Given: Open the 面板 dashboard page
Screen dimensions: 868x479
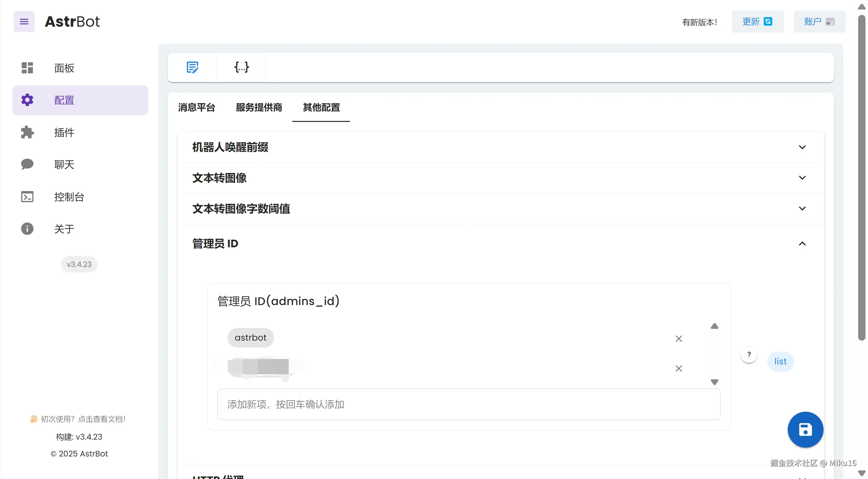Looking at the screenshot, I should coord(64,68).
